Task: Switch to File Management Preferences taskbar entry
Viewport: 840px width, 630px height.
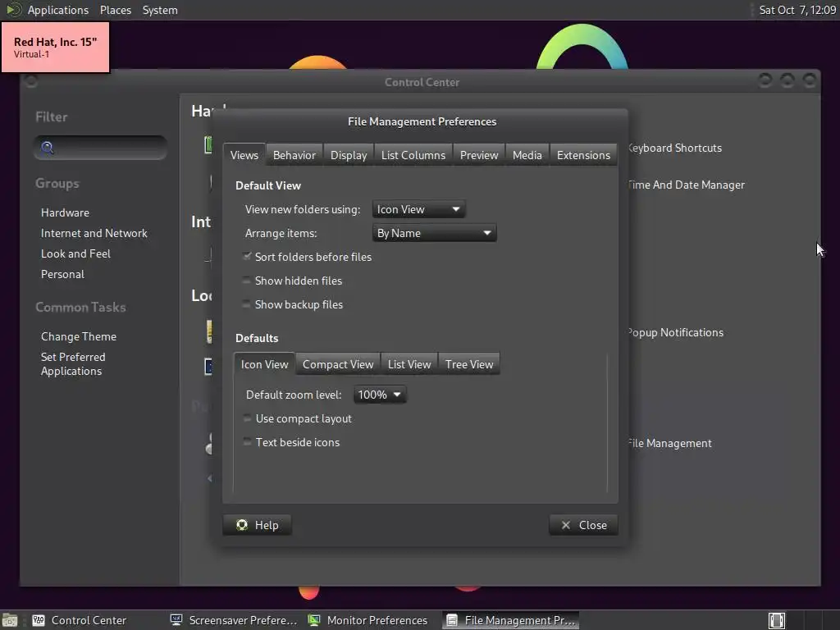Action: (x=510, y=620)
